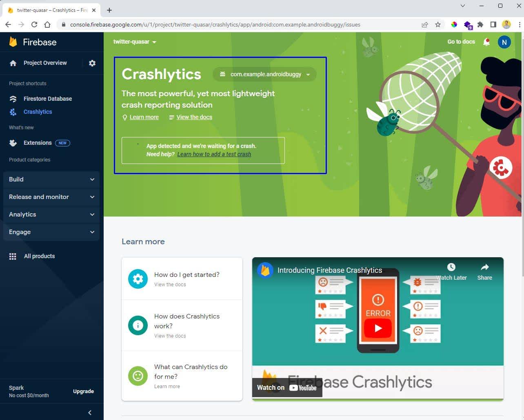Screen dimensions: 524x420
Task: Click the Learn more link under Crashlytics
Action: pyautogui.click(x=144, y=117)
